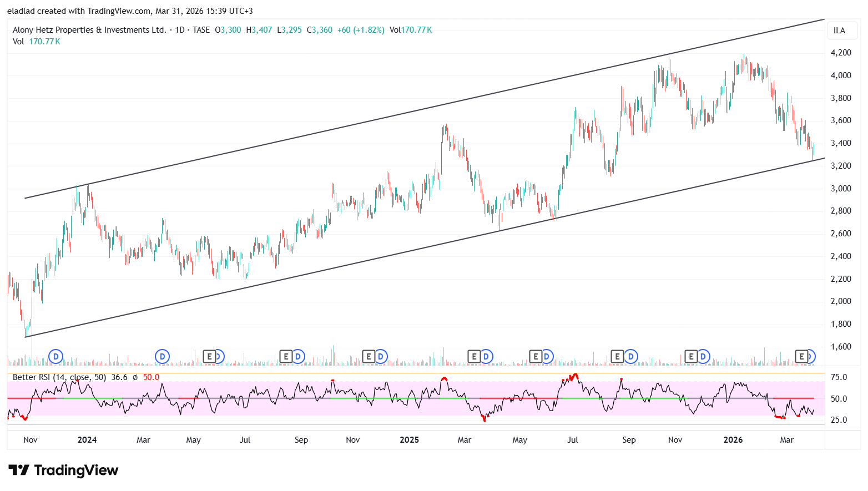
Task: Select the earnings marker just before Sep 2025
Action: pos(617,356)
